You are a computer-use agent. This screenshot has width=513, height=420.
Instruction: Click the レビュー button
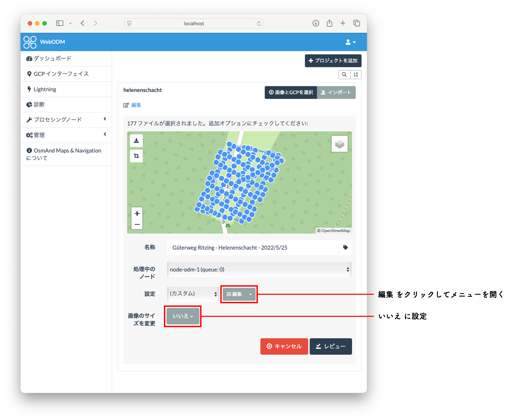coord(331,347)
